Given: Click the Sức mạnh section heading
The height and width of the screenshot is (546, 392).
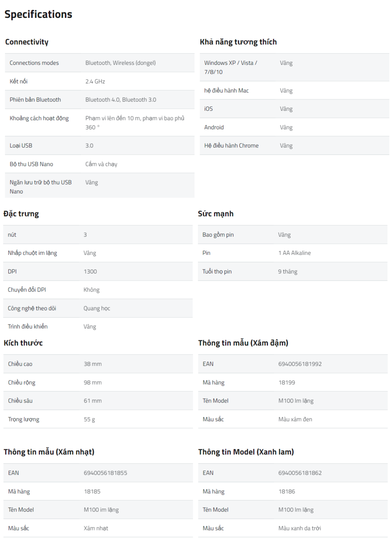Looking at the screenshot, I should 216,214.
